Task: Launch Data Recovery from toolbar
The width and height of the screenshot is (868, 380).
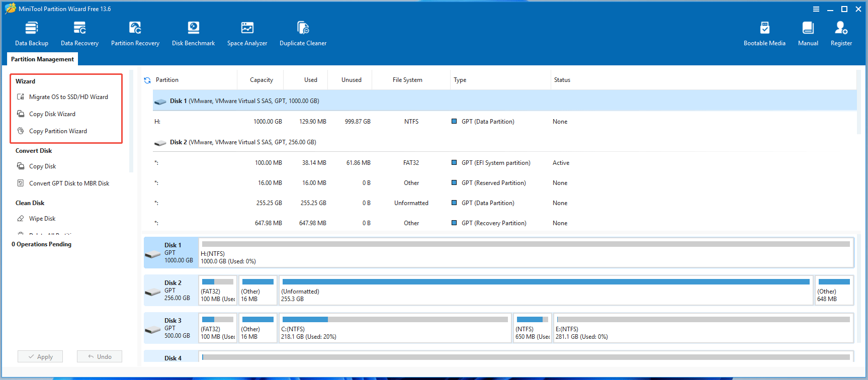Action: [79, 34]
